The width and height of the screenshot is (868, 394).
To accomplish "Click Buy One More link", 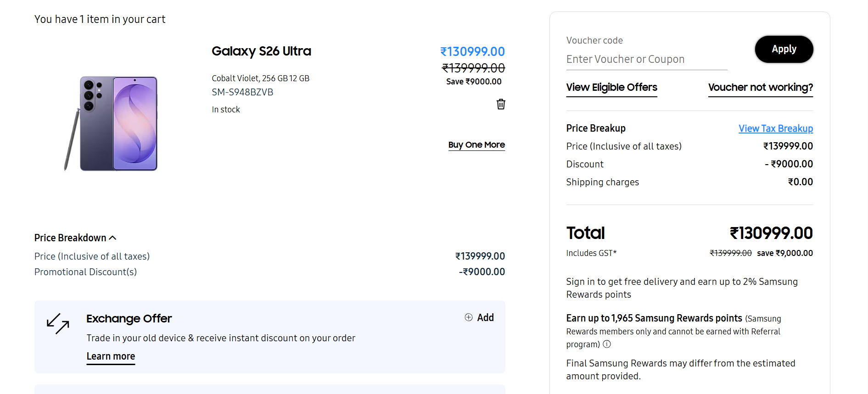I will [476, 145].
